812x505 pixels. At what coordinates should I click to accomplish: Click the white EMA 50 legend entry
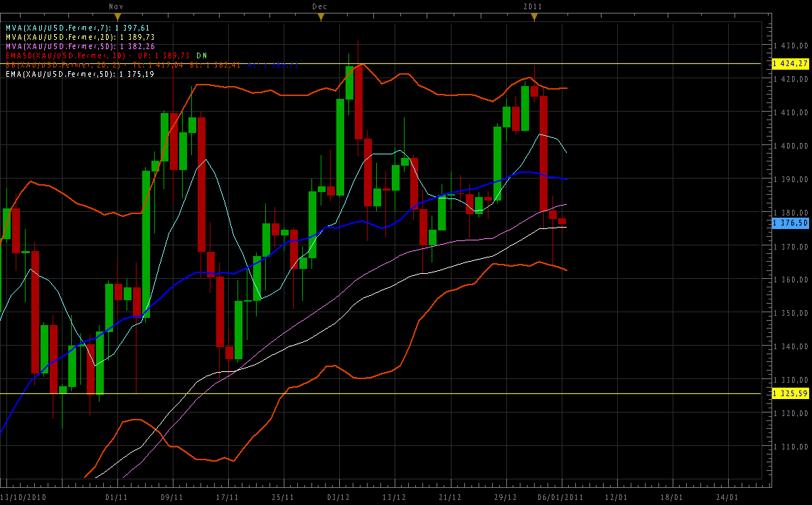(80, 73)
